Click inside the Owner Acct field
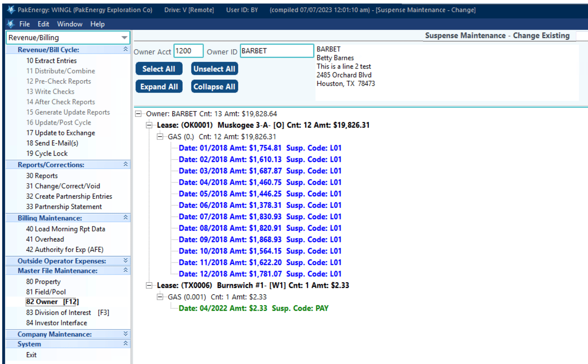 [188, 51]
